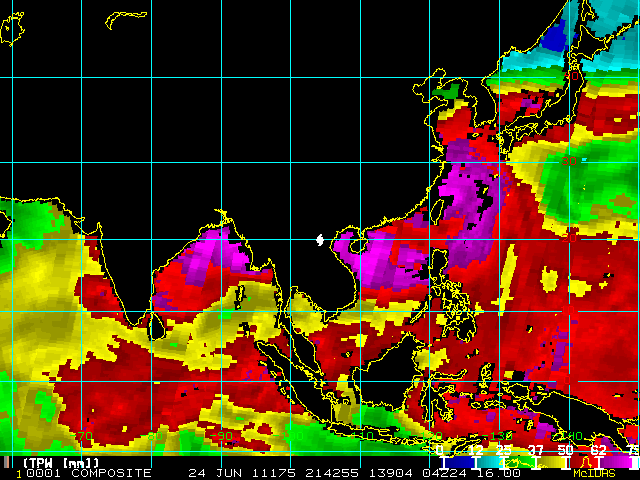This screenshot has width=640, height=480.
Task: Click the "04224" value in status line
Action: click(444, 473)
